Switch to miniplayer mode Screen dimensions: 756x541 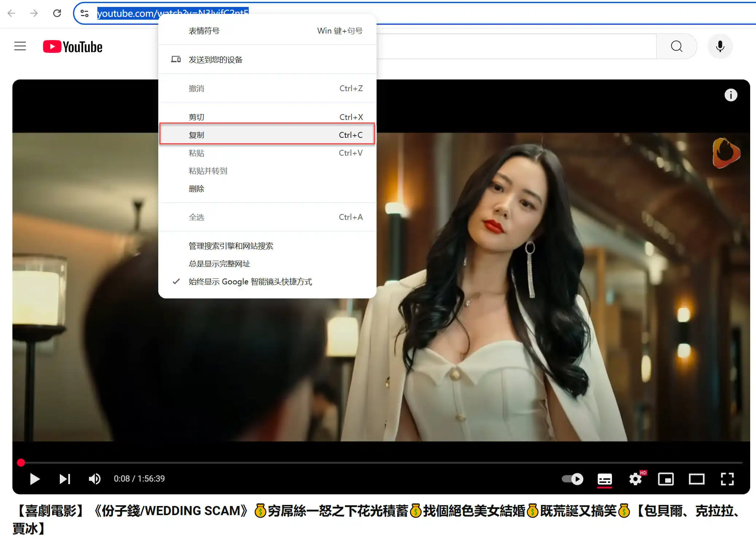(666, 479)
